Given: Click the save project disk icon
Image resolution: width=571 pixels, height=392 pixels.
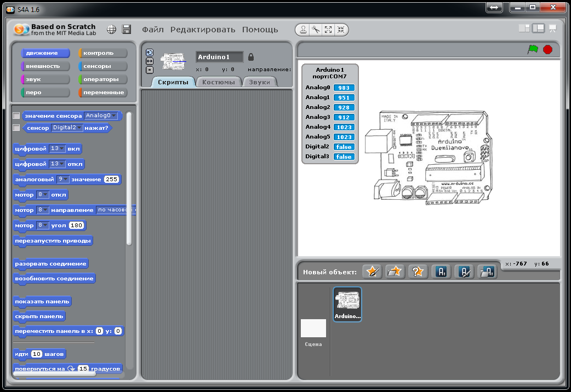Looking at the screenshot, I should (x=127, y=30).
